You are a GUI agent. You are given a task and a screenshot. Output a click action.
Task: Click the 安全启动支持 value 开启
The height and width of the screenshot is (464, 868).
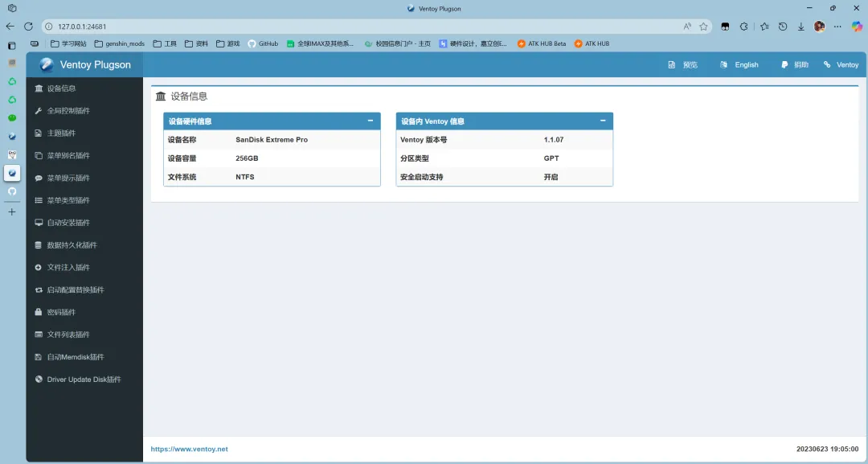pyautogui.click(x=551, y=177)
